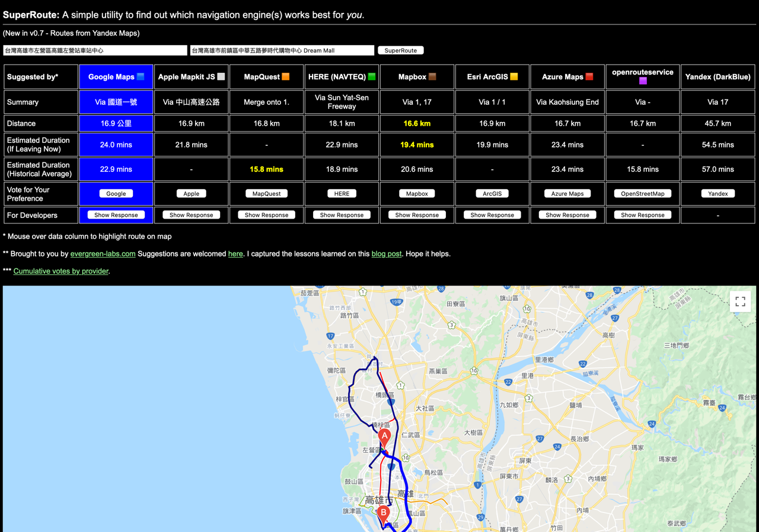Click the 'For Developers' row label
This screenshot has width=759, height=532.
coord(41,215)
